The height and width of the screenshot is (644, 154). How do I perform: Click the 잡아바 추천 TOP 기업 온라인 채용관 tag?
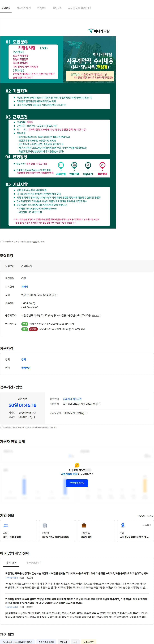pyautogui.click(x=17, y=642)
